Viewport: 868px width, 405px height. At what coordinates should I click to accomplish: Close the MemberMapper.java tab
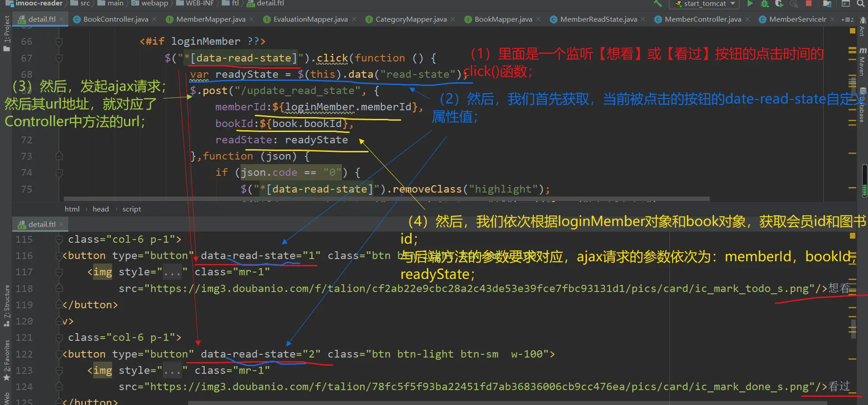tap(251, 19)
